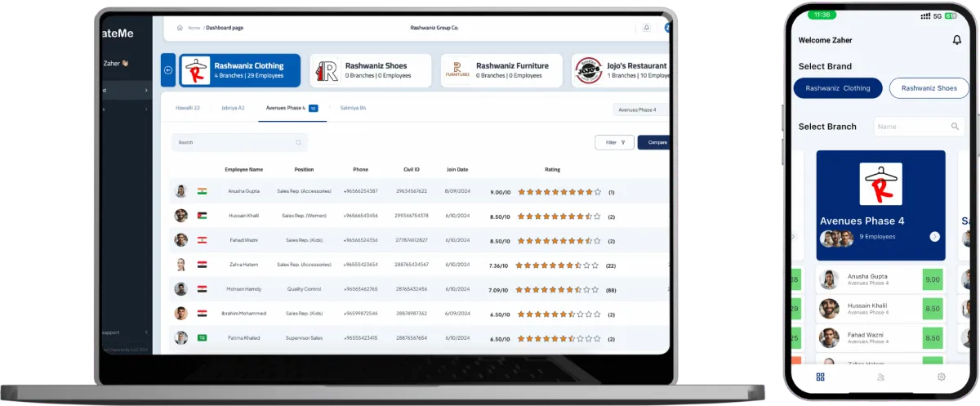This screenshot has width=980, height=406.
Task: Tap Anusha Gupta's avatar on phone
Action: click(830, 280)
